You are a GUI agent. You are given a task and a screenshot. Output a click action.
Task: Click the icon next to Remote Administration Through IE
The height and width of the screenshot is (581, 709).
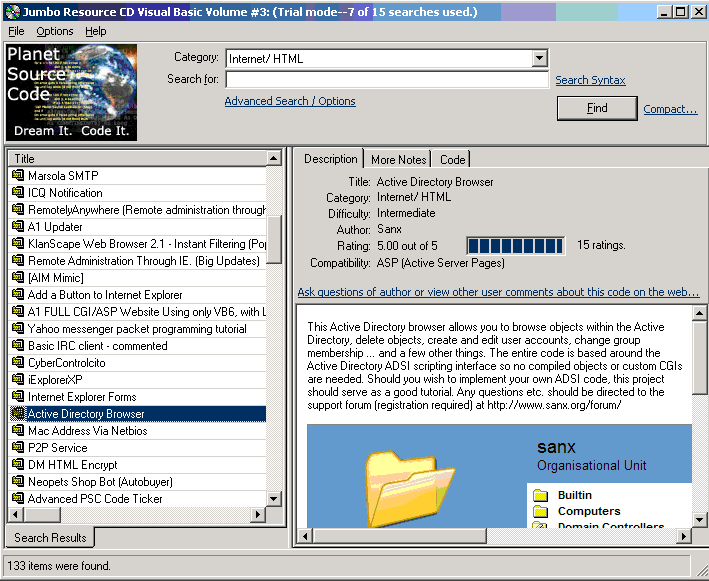point(18,260)
